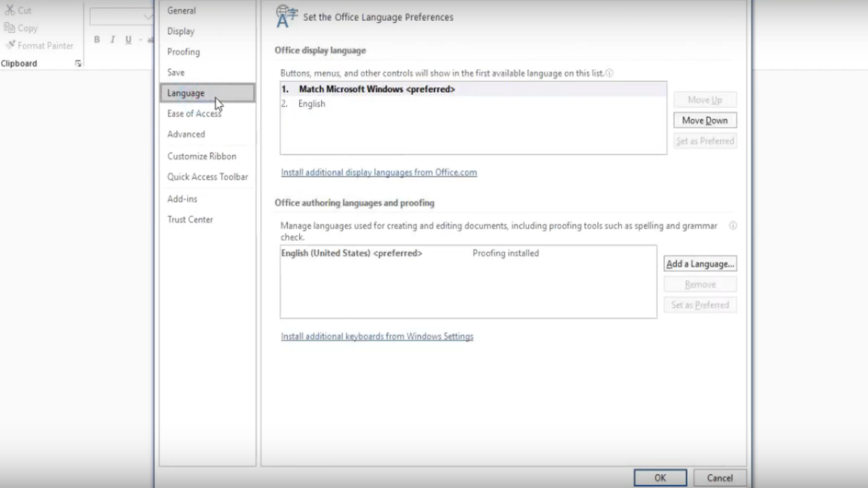Click info icon beside display language description
The width and height of the screenshot is (868, 488).
(609, 73)
